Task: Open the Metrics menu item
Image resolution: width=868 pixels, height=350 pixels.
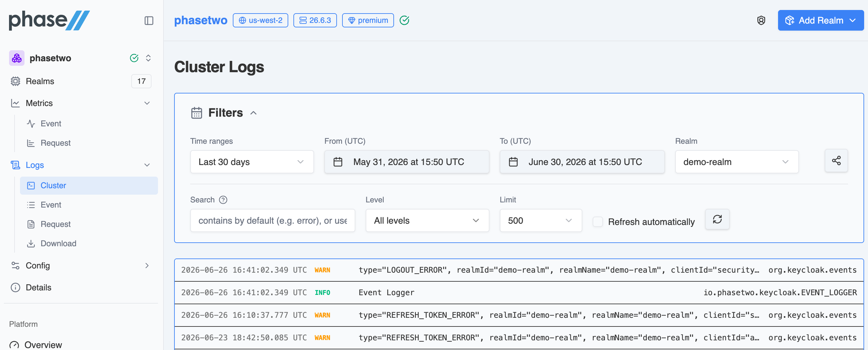Action: tap(39, 103)
